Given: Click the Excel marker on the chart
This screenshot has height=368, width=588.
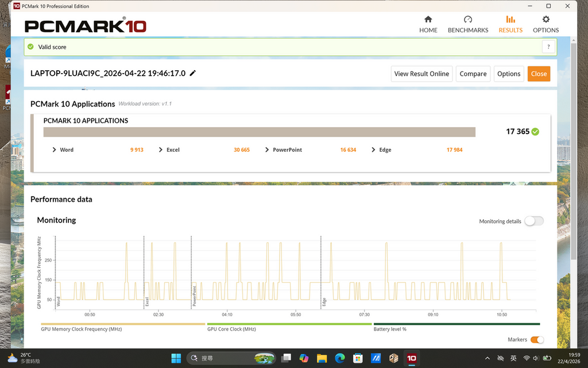Looking at the screenshot, I should (x=147, y=301).
